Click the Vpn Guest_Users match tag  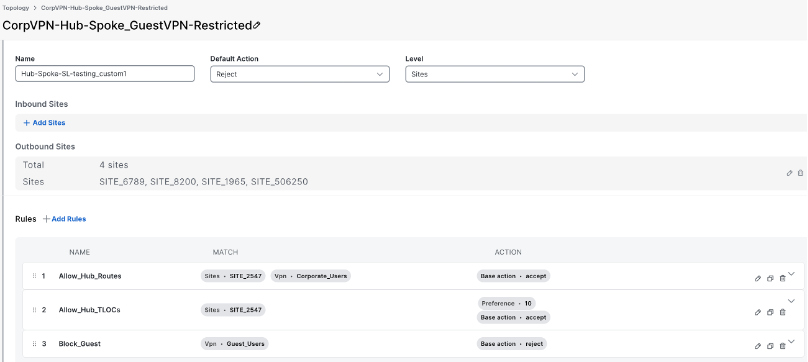pyautogui.click(x=234, y=343)
